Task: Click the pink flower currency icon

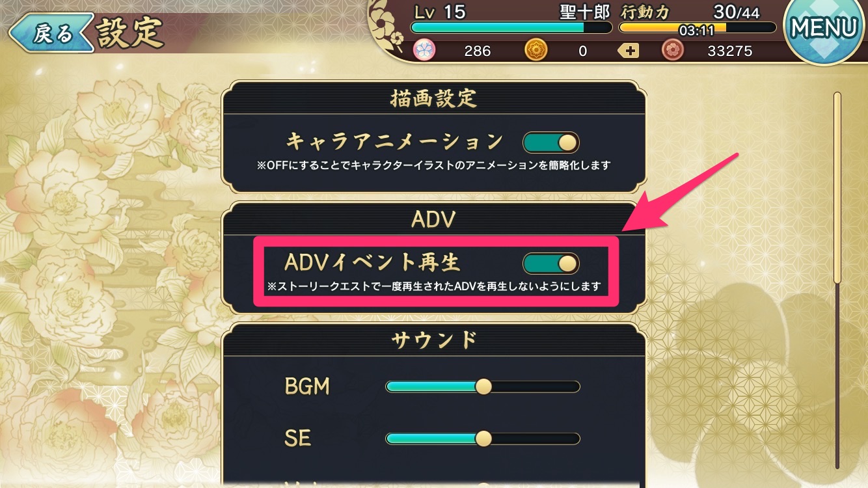Action: (x=424, y=49)
